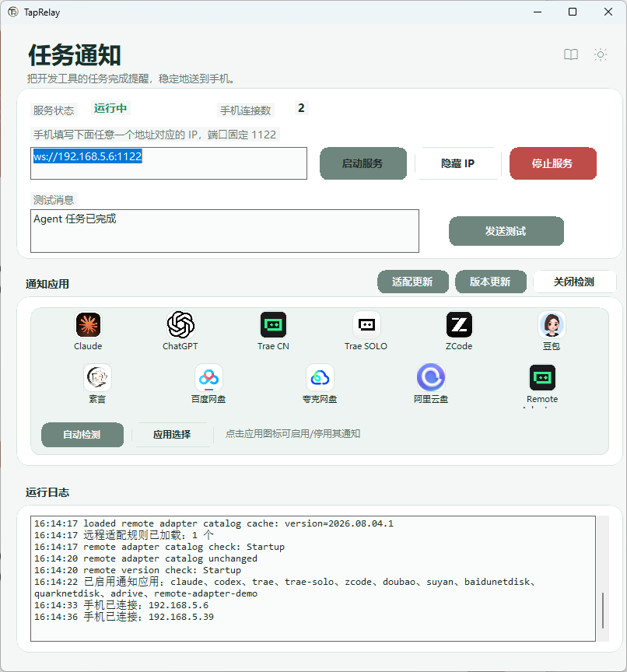
Task: Click the 适配更新 button
Action: 413,282
